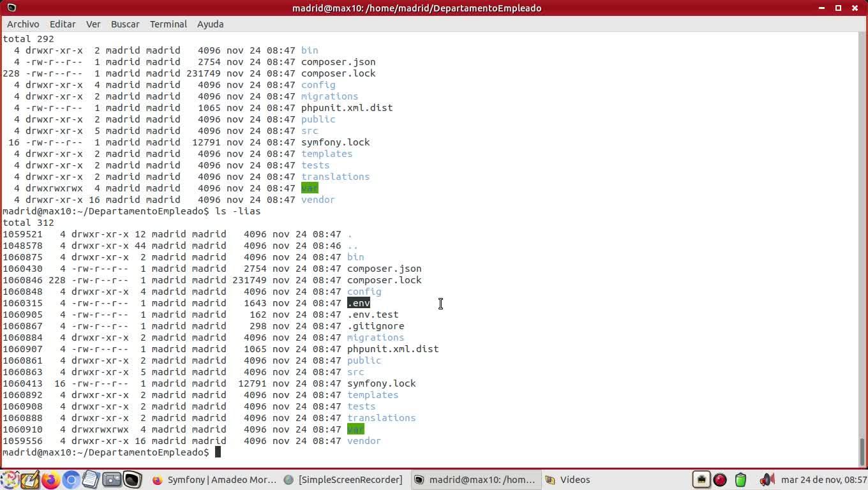868x490 pixels.
Task: Open the Buscar menu
Action: tap(125, 24)
